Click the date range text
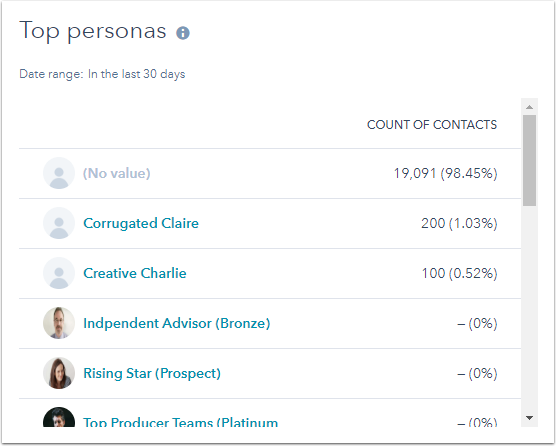556x446 pixels. (x=102, y=74)
